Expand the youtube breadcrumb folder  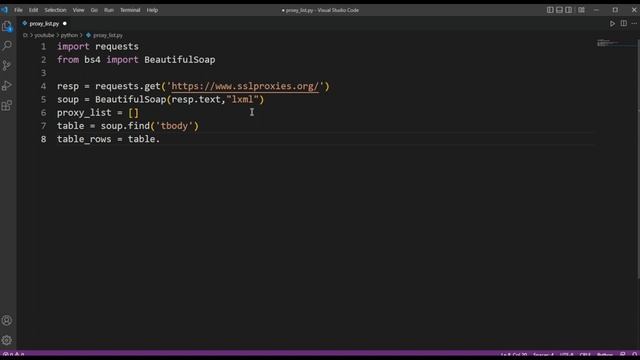coord(44,36)
